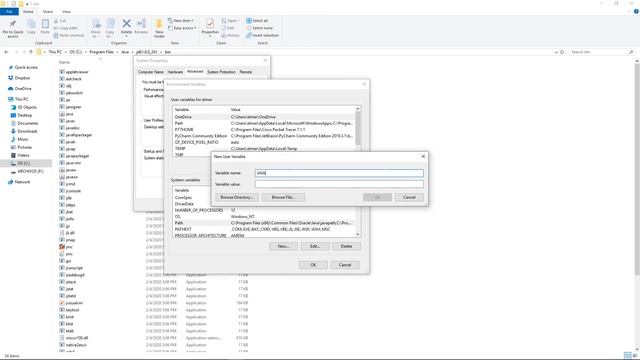Open the File menu in Explorer
The width and height of the screenshot is (640, 360).
click(x=9, y=11)
